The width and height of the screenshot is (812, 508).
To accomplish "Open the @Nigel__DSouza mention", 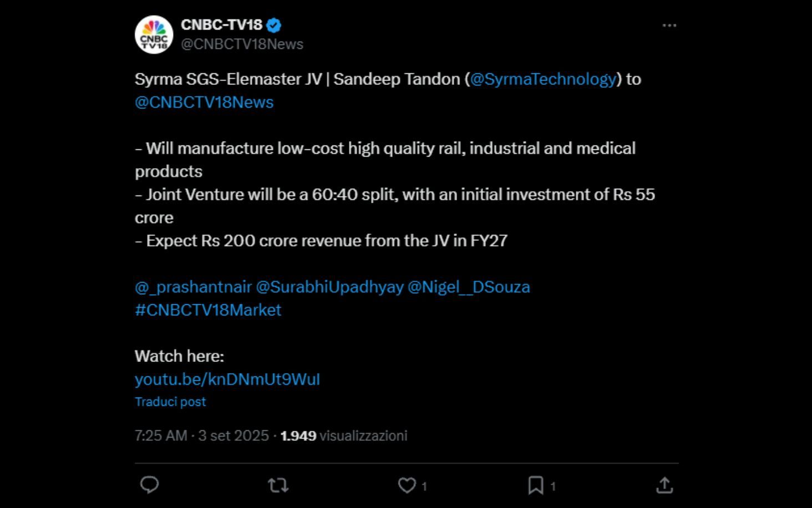I will pos(469,287).
